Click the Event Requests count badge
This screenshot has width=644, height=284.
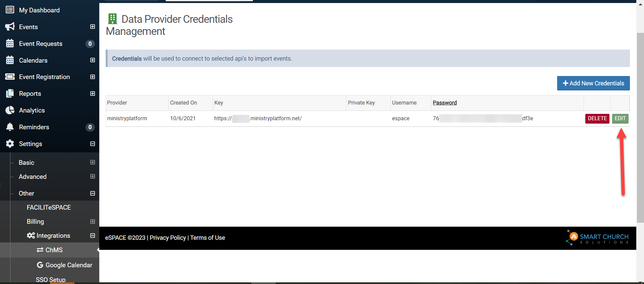[90, 44]
